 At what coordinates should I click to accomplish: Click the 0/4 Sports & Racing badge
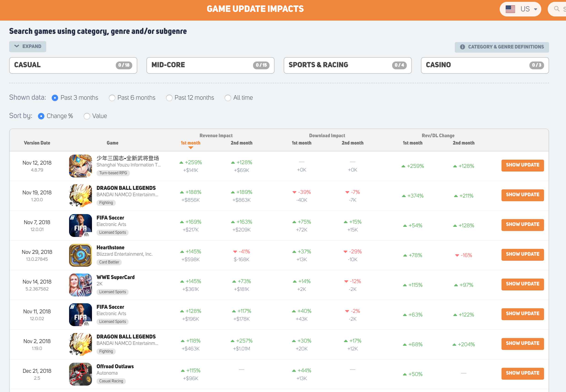pos(399,65)
